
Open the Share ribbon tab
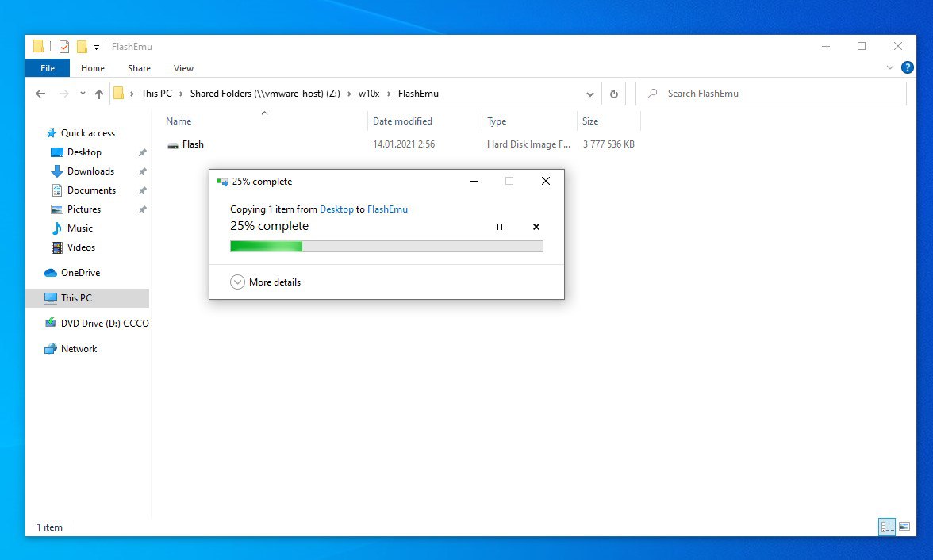(139, 68)
